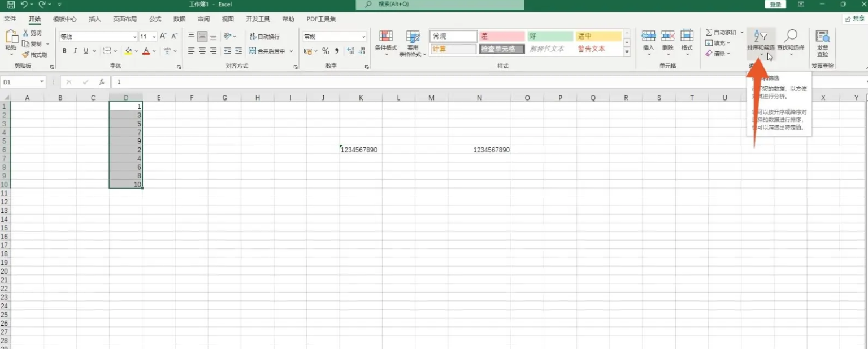Toggle Align Right
The width and height of the screenshot is (868, 349).
213,51
